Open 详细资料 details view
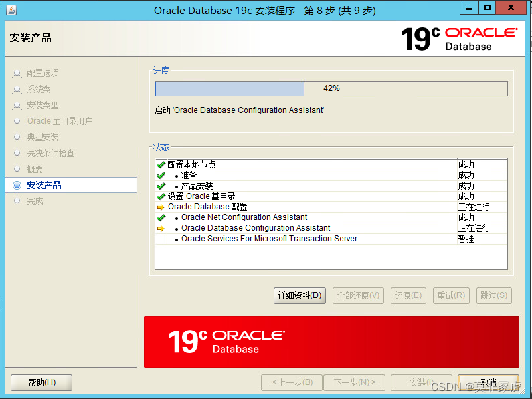Image resolution: width=532 pixels, height=399 pixels. pos(300,295)
